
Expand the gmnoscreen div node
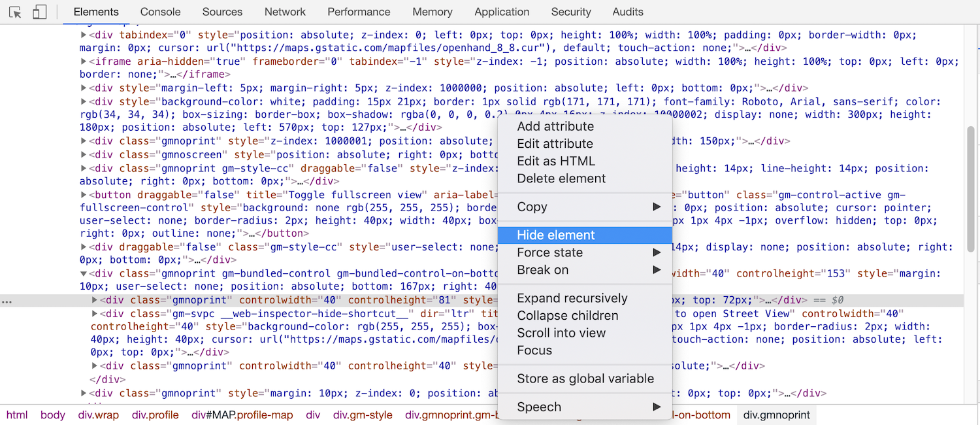click(x=84, y=155)
